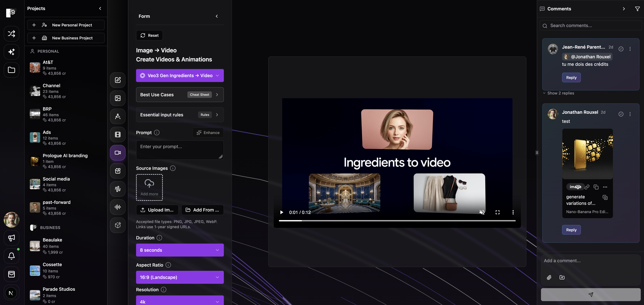This screenshot has width=644, height=305.
Task: Click the AI sparkles icon in sidebar
Action: point(11,52)
